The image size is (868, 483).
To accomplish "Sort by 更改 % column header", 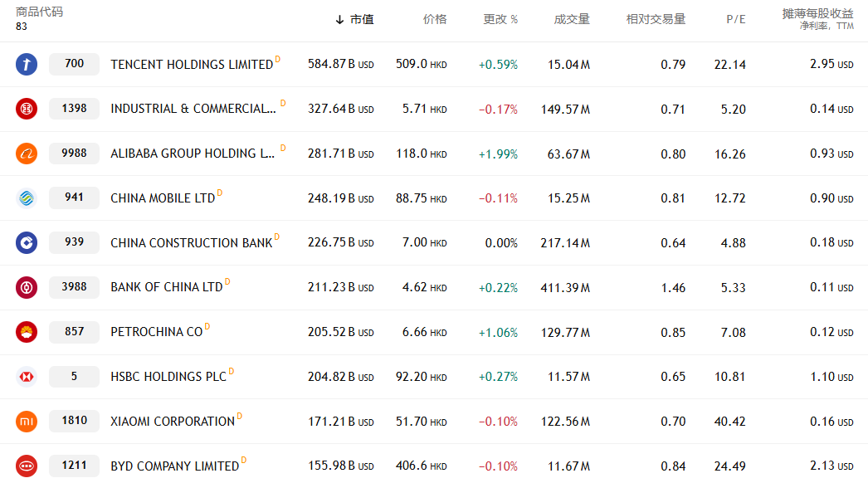I will coord(500,19).
